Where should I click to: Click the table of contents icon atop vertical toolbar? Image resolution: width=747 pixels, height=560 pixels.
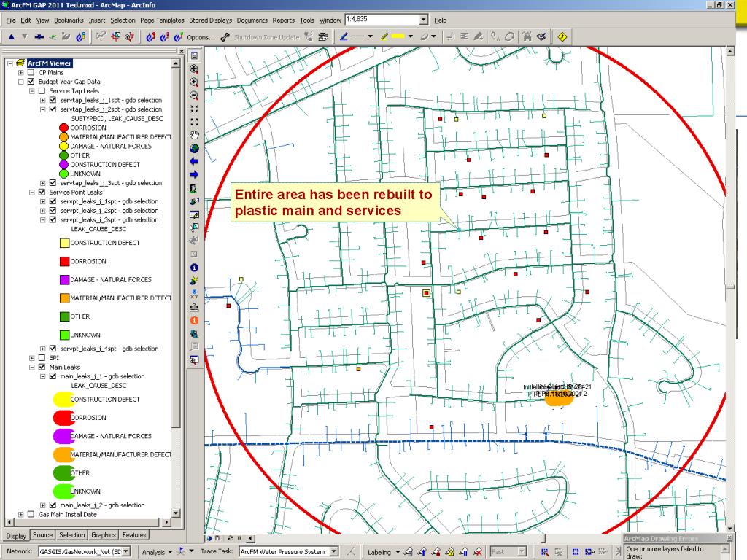point(194,55)
